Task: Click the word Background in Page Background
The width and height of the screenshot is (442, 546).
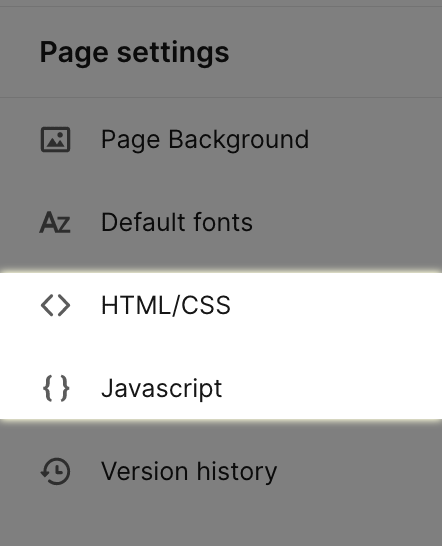Action: point(239,140)
